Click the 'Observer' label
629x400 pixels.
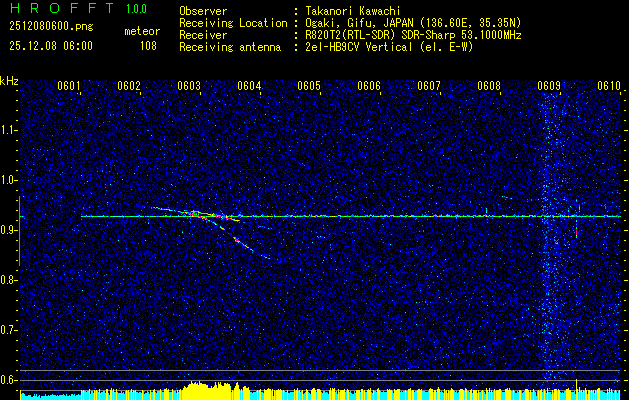[x=203, y=12]
